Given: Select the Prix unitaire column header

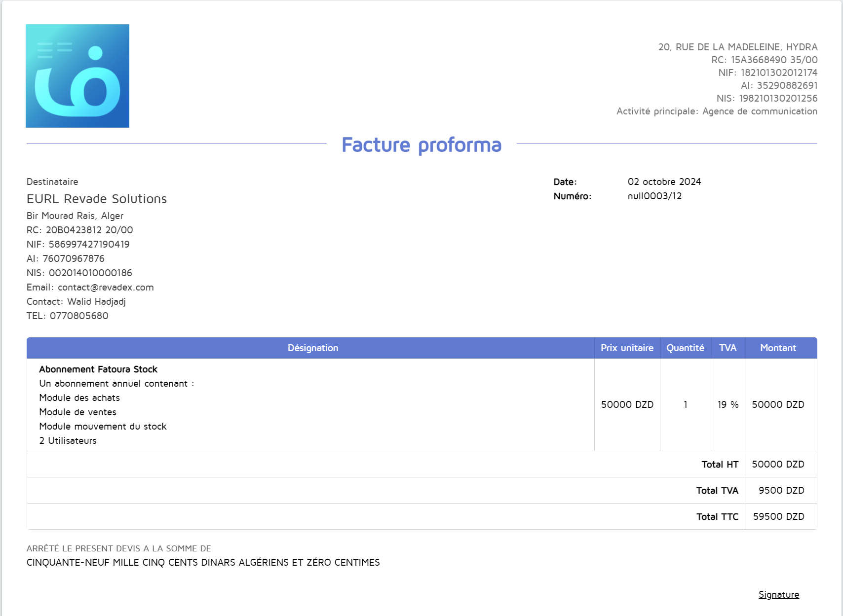Looking at the screenshot, I should click(x=626, y=348).
